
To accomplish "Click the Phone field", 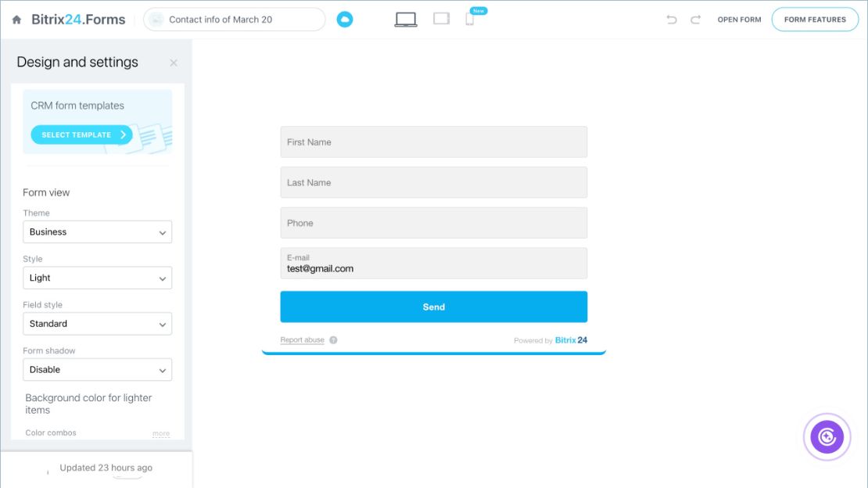I will pos(433,223).
